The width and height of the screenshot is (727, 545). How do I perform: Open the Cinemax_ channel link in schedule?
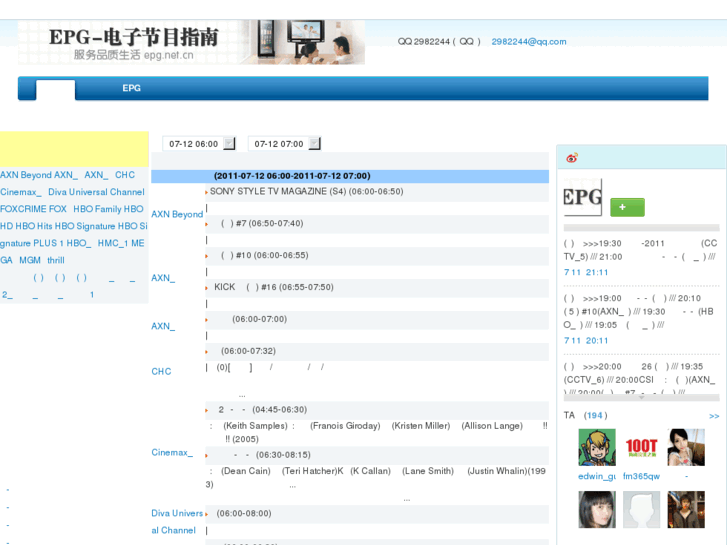click(172, 452)
